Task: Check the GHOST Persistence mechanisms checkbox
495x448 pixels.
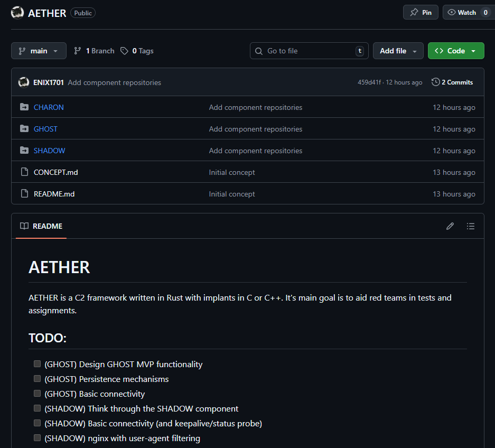Action: pyautogui.click(x=38, y=379)
